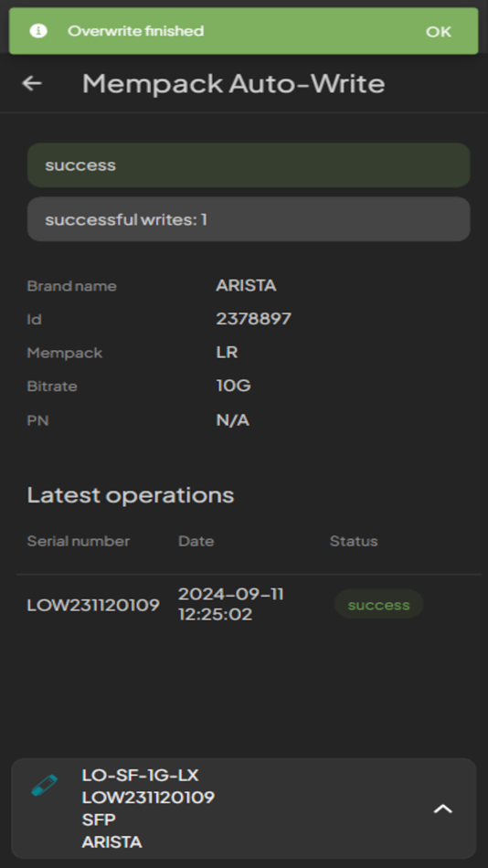The width and height of the screenshot is (488, 868).
Task: Click 'Serial number' column header
Action: (x=78, y=541)
